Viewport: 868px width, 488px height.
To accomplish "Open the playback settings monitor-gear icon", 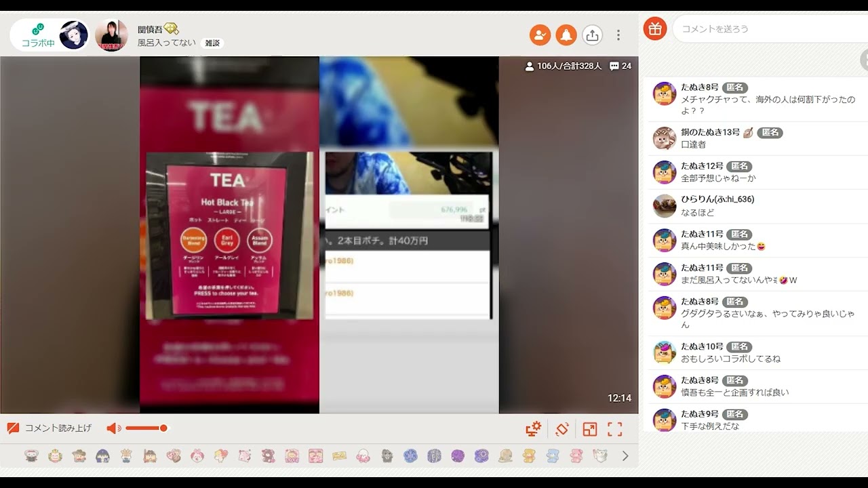I will [534, 428].
